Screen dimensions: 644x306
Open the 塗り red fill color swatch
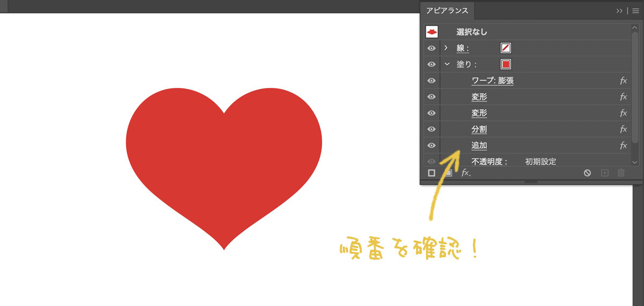point(506,64)
